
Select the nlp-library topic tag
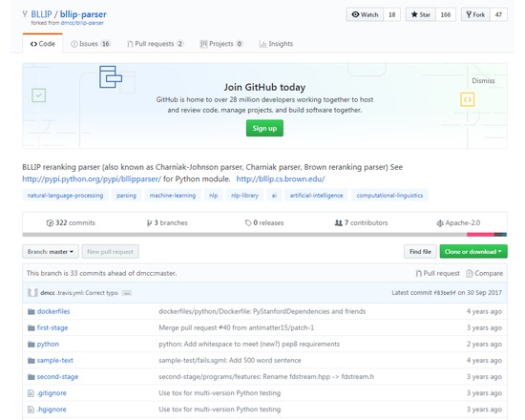click(244, 196)
